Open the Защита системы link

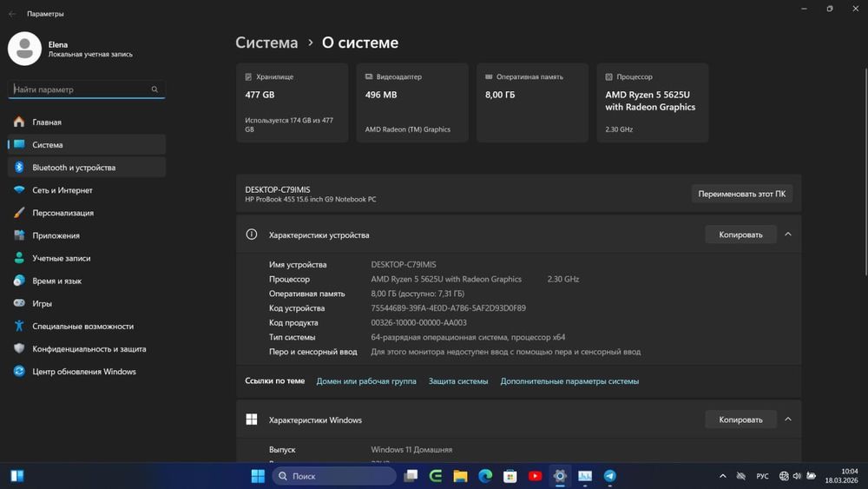point(458,381)
